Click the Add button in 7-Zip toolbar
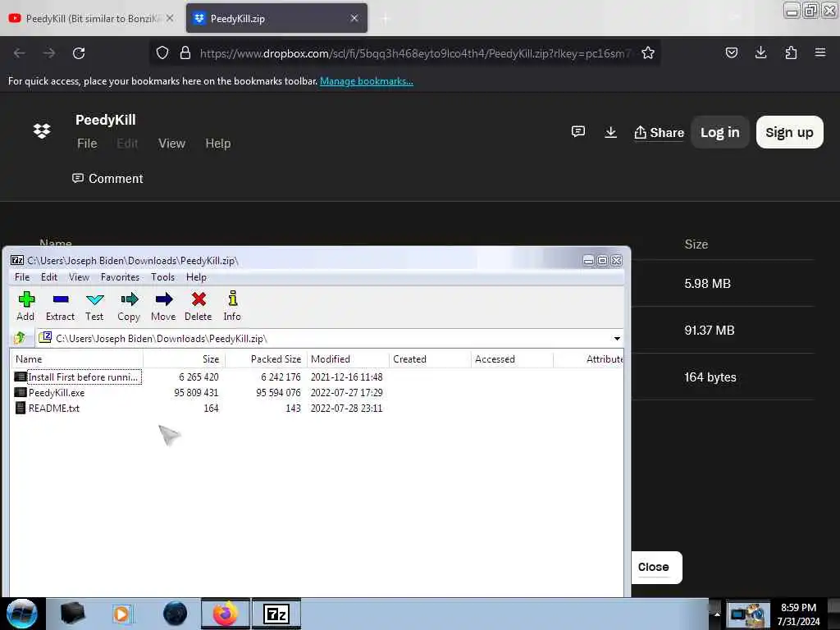Image resolution: width=840 pixels, height=630 pixels. [25, 306]
